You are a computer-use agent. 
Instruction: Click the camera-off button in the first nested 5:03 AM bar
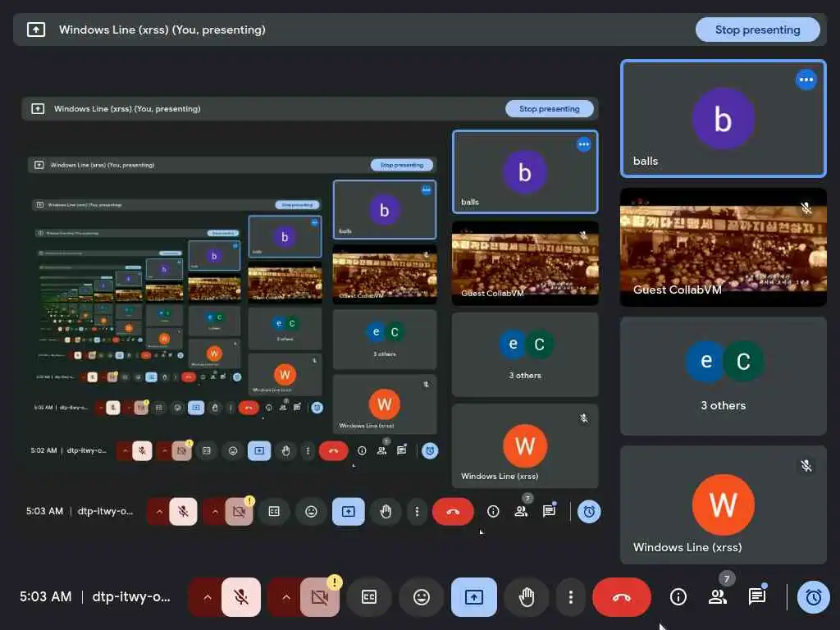(239, 512)
